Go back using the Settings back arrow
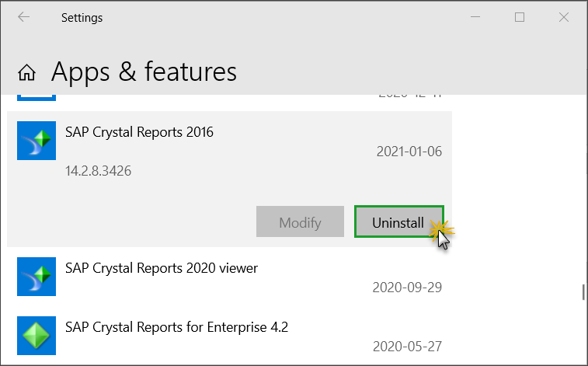The width and height of the screenshot is (588, 366). 23,17
